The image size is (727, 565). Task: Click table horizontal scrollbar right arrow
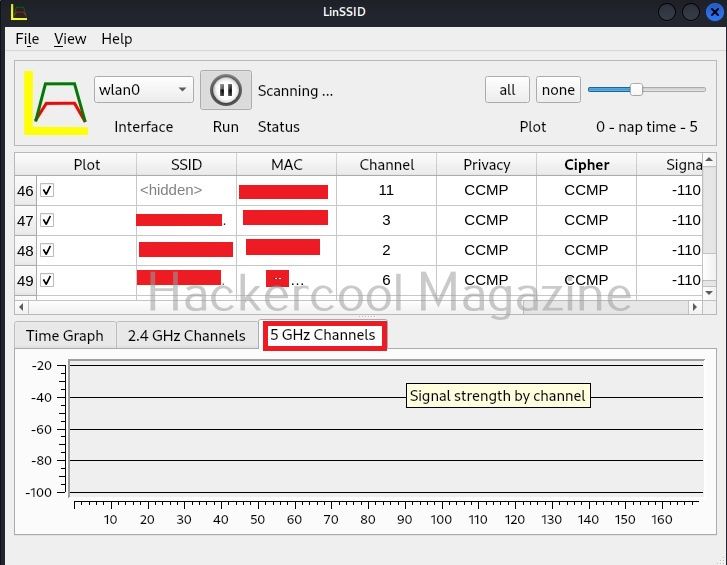click(695, 307)
